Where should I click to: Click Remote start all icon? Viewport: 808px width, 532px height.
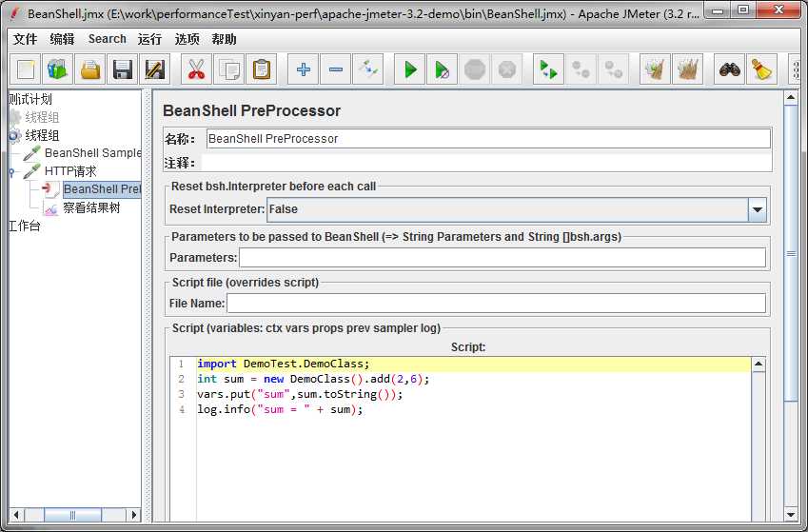[x=548, y=69]
